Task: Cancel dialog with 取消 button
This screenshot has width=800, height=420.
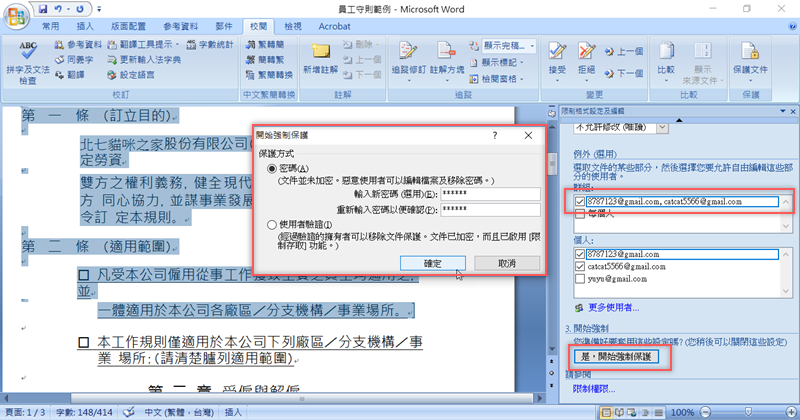Action: [x=507, y=263]
